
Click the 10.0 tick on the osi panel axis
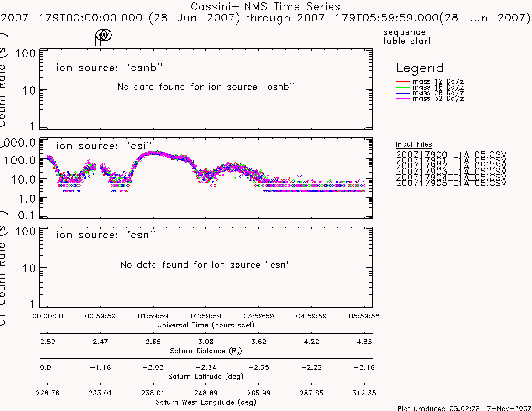coord(23,179)
